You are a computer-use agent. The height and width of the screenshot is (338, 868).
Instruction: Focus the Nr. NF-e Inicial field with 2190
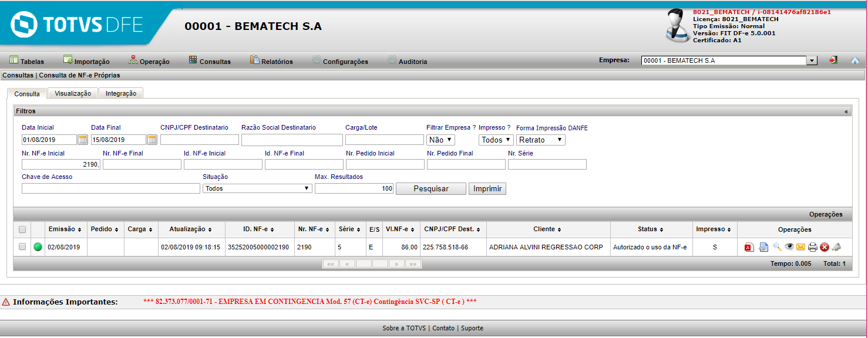click(x=61, y=164)
